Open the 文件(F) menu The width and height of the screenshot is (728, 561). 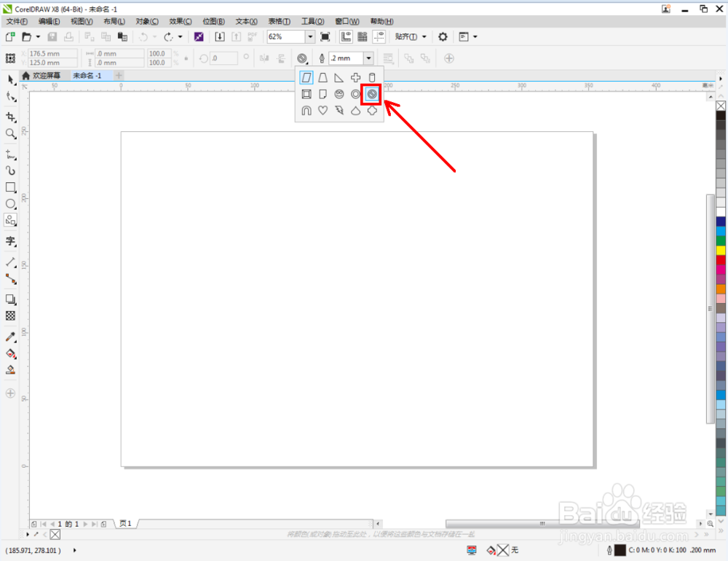pyautogui.click(x=17, y=21)
